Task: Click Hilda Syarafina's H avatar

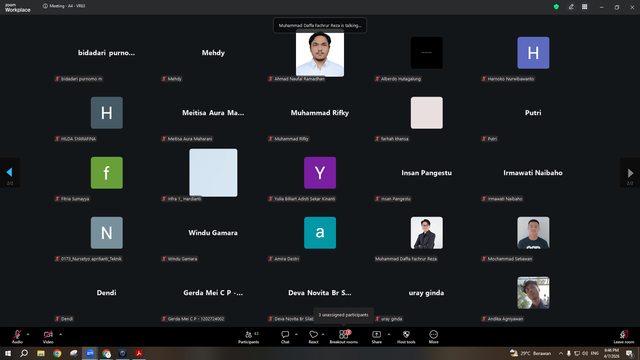Action: [107, 113]
